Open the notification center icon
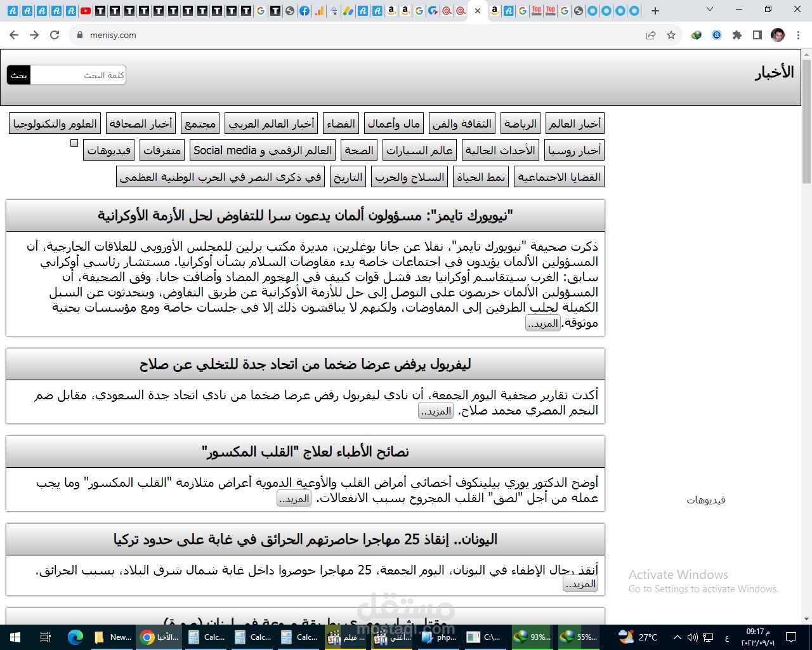The width and height of the screenshot is (812, 650). pyautogui.click(x=791, y=637)
